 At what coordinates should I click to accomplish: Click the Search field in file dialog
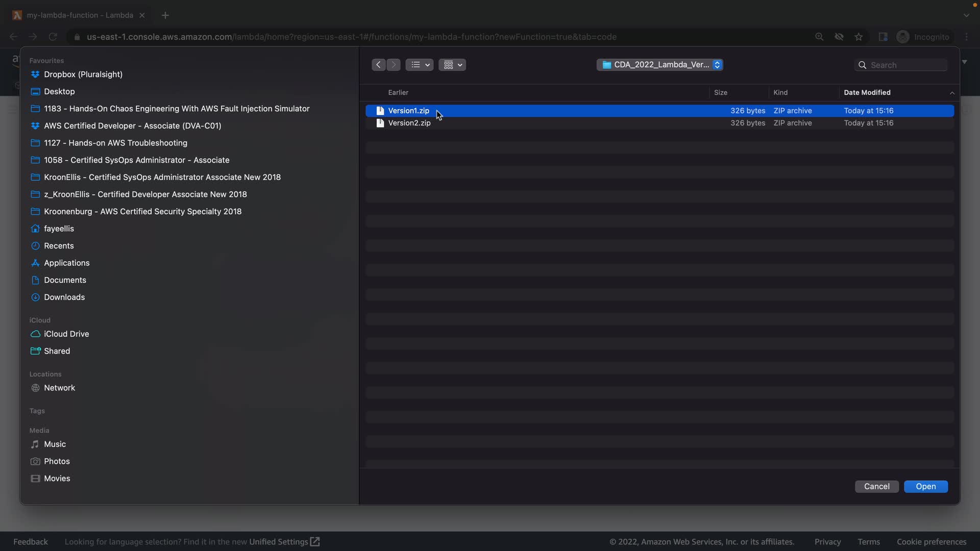(x=906, y=65)
